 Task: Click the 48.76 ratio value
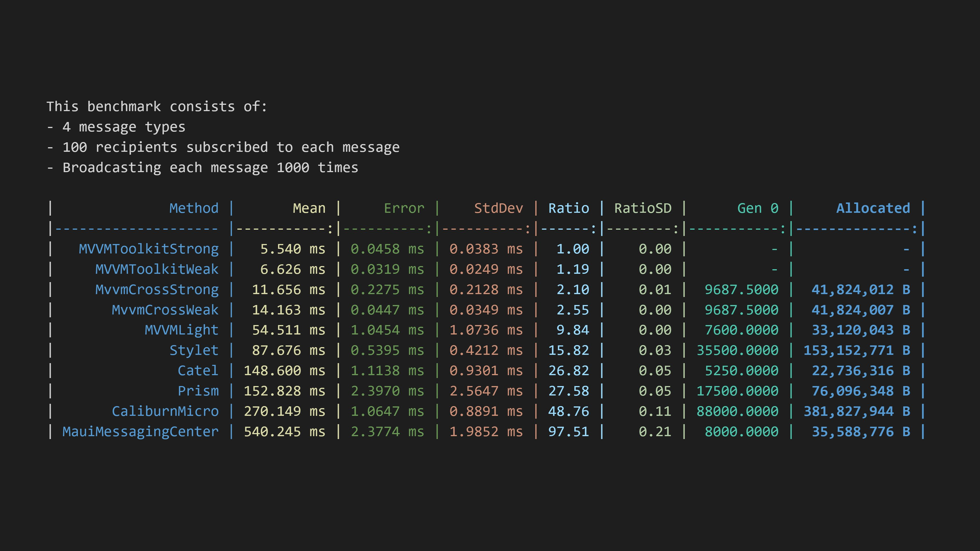[x=569, y=412]
